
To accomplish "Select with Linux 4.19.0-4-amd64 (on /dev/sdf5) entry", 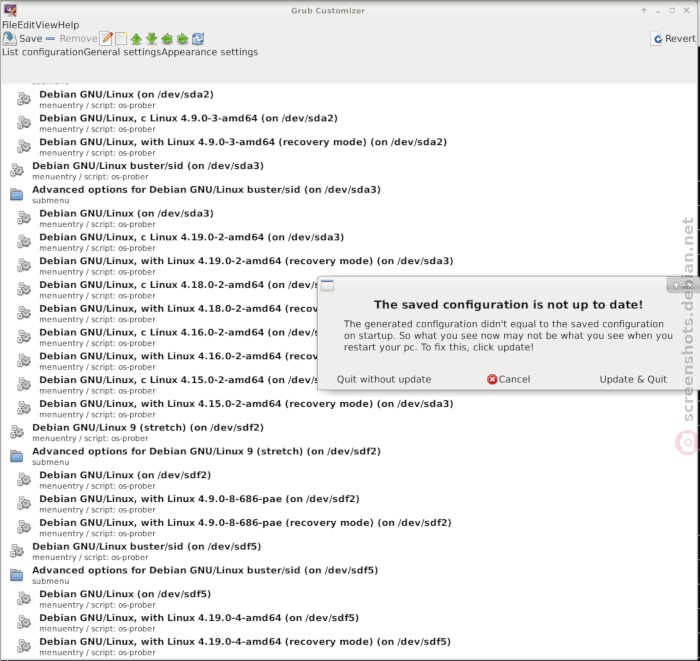I will tap(199, 623).
